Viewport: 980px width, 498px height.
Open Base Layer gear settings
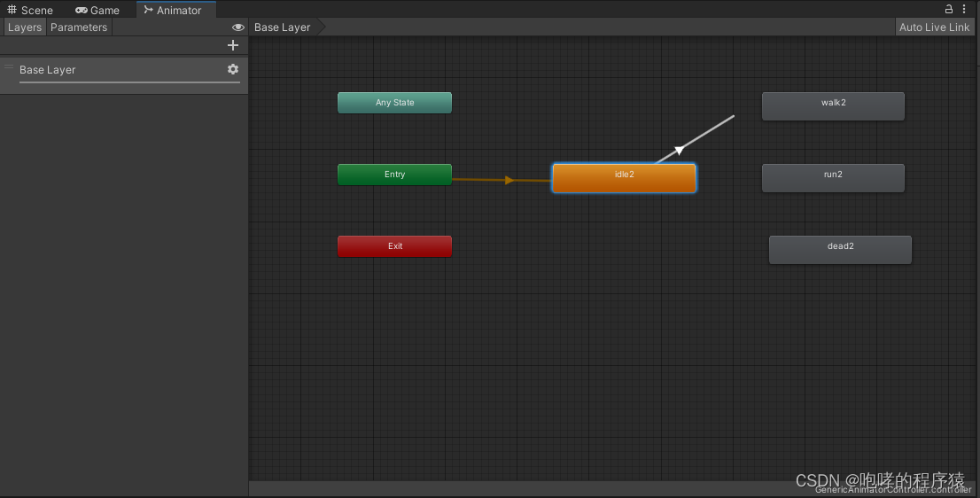233,69
